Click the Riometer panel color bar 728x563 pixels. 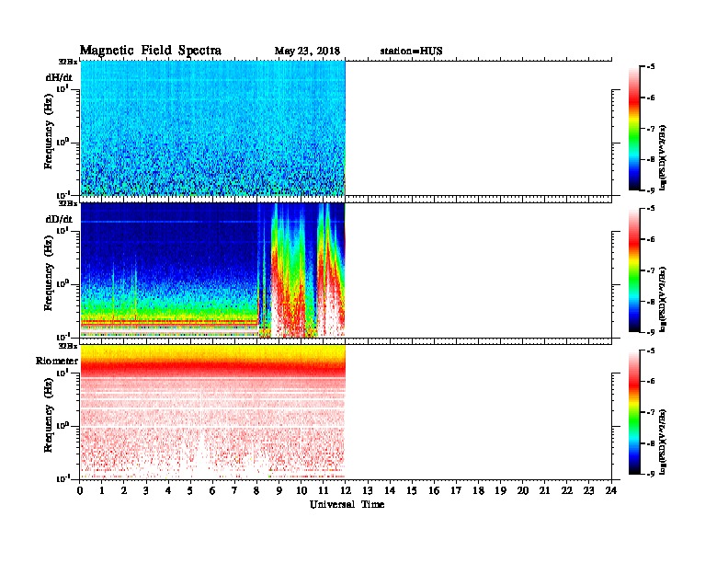[x=634, y=412]
